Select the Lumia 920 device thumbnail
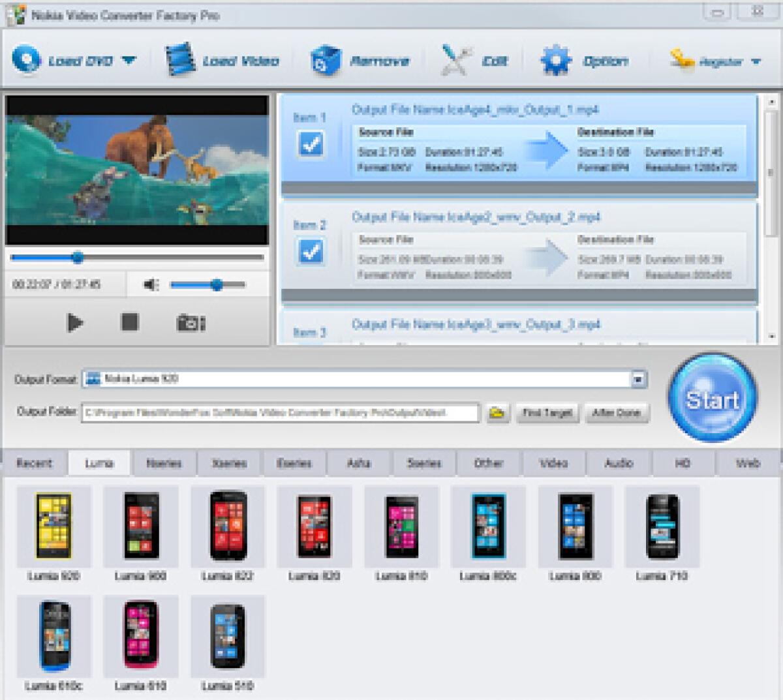 pos(54,528)
